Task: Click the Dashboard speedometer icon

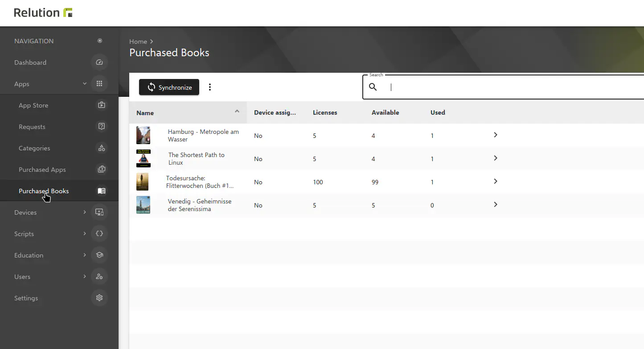Action: click(x=99, y=62)
